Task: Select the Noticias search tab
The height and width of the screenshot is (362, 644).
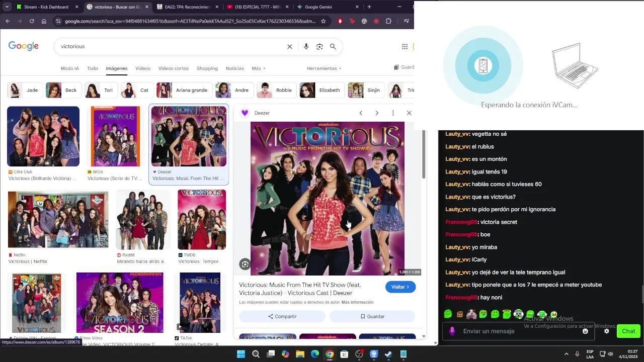Action: coord(235,68)
